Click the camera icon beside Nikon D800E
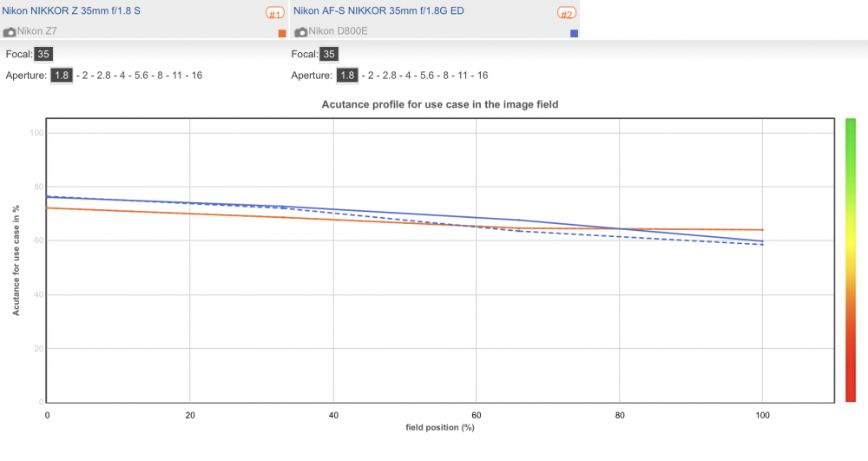 tap(300, 32)
